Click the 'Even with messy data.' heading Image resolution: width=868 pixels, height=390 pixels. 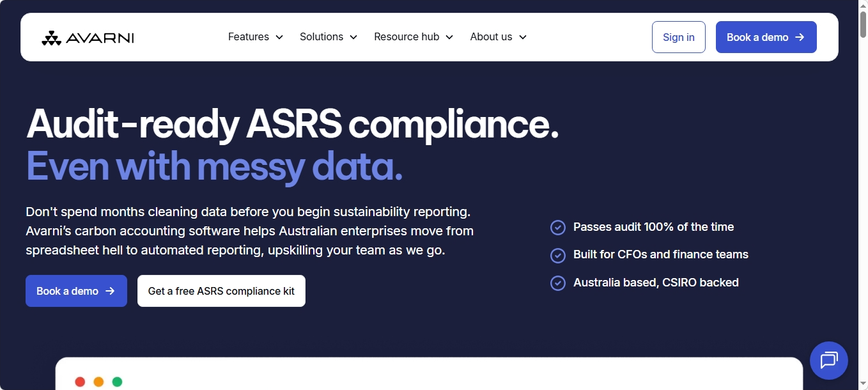pos(215,166)
